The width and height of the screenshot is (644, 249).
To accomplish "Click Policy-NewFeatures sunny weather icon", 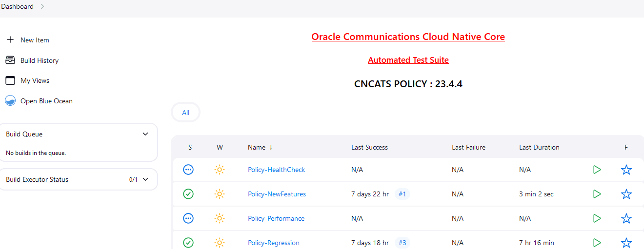I will click(220, 194).
